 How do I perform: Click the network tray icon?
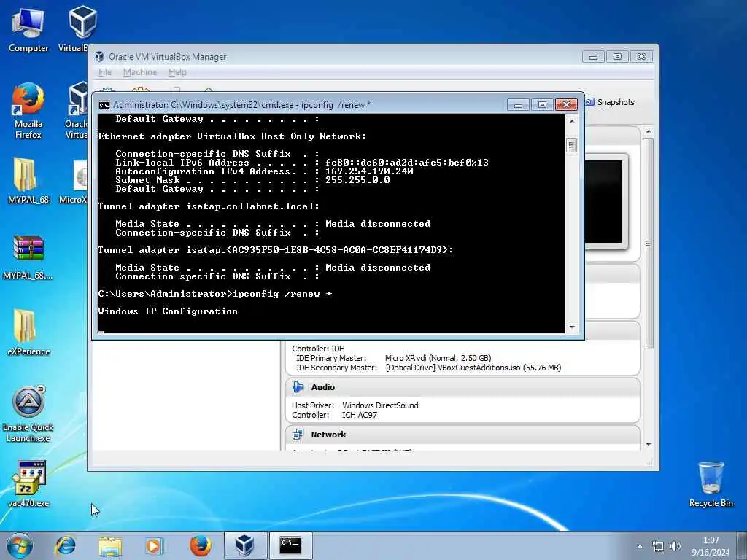pyautogui.click(x=658, y=546)
